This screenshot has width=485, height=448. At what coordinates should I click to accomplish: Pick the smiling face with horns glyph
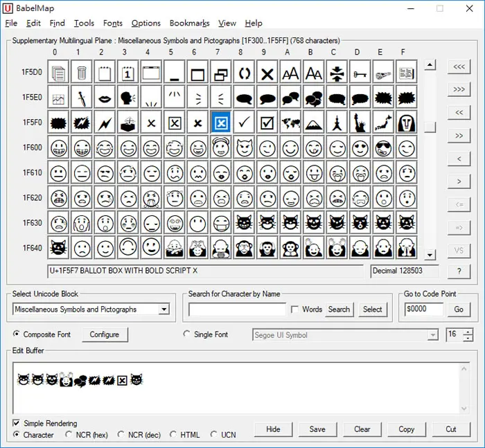(x=244, y=147)
